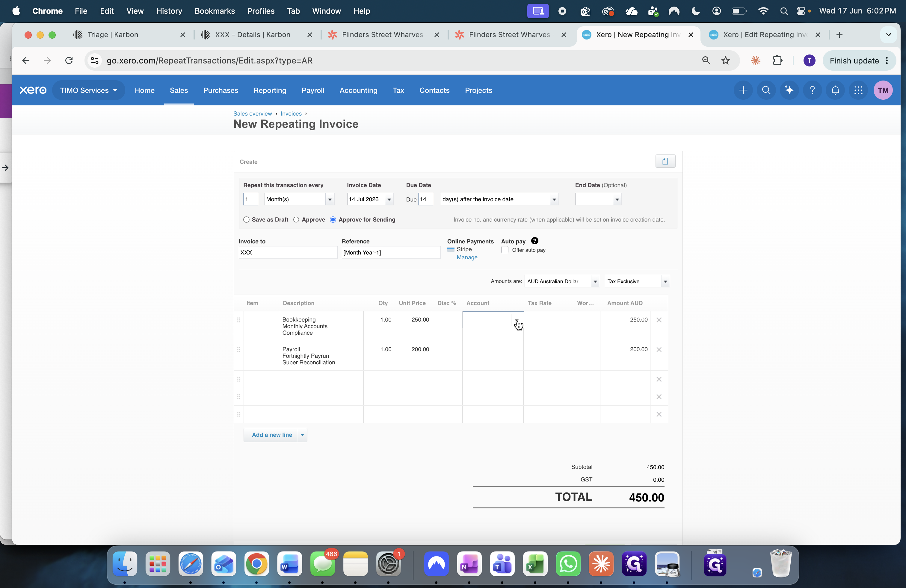Delete the Payroll line item
The height and width of the screenshot is (588, 906).
pos(659,349)
